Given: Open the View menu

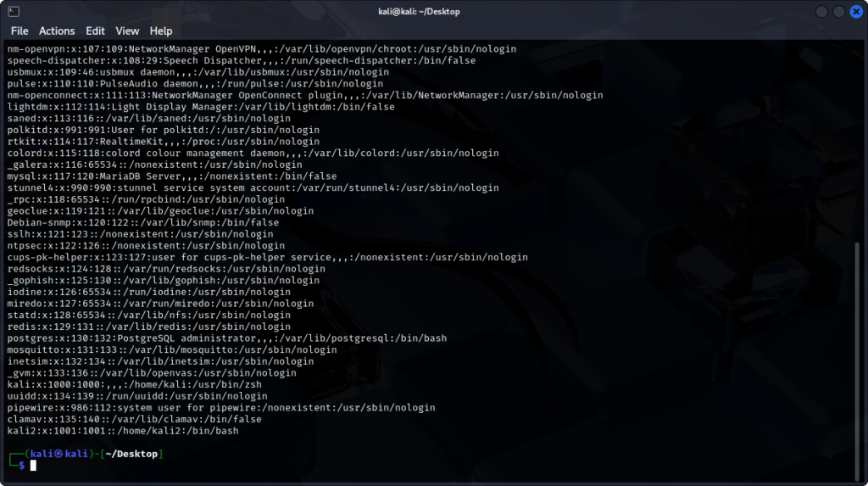Looking at the screenshot, I should pyautogui.click(x=127, y=31).
